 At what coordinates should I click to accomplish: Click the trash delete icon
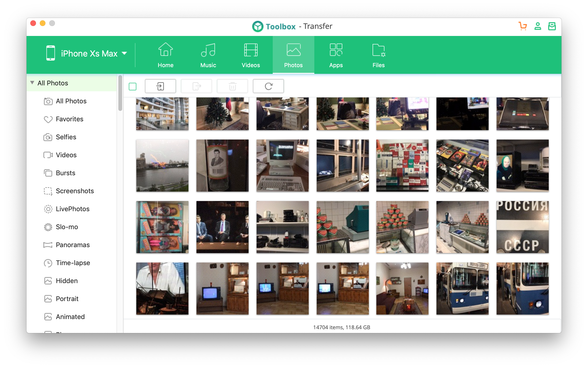tap(232, 86)
